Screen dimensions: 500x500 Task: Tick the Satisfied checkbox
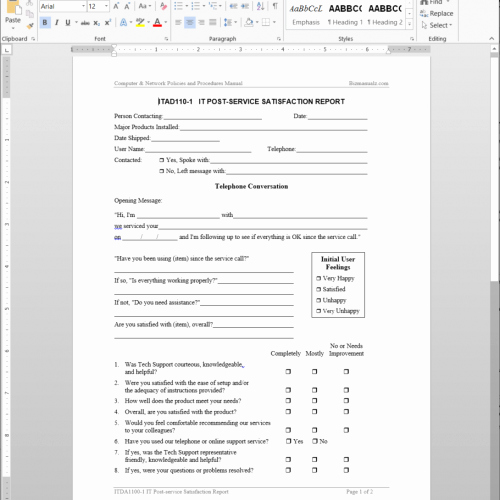pos(319,289)
